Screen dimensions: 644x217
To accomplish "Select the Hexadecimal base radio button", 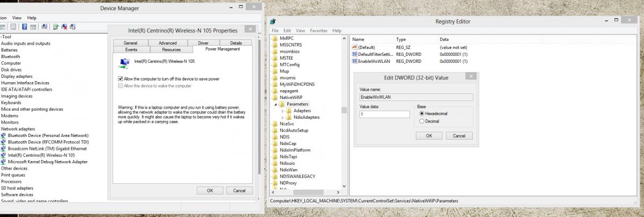I will [422, 114].
